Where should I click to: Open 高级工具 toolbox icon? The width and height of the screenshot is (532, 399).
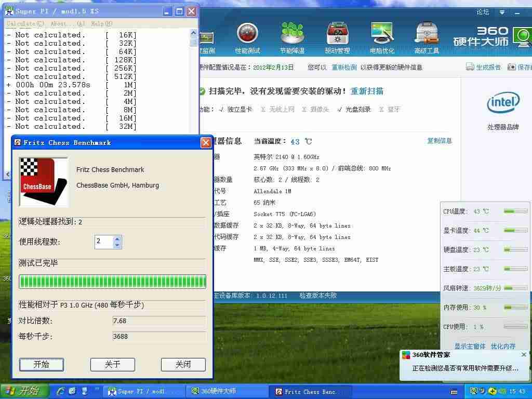point(427,38)
